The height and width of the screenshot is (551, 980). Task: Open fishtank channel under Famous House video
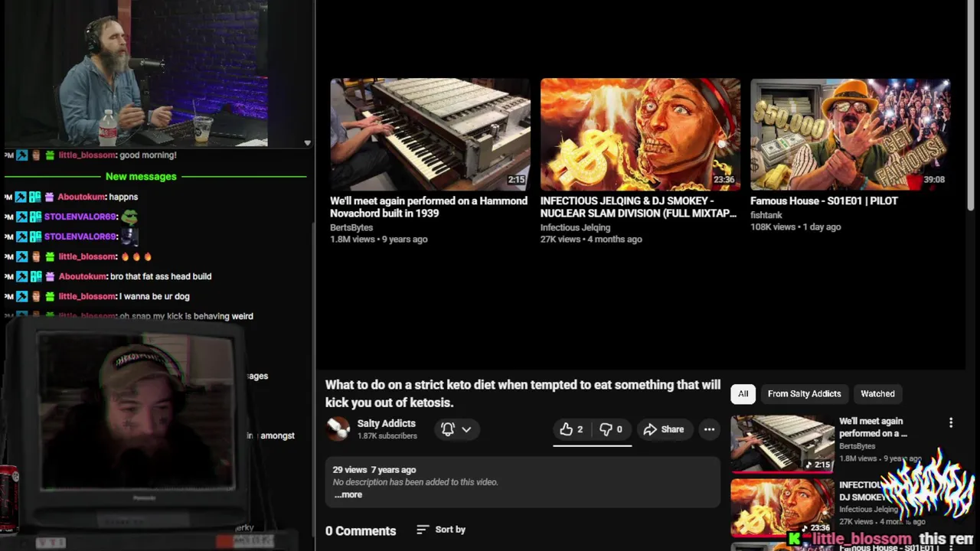pos(766,215)
